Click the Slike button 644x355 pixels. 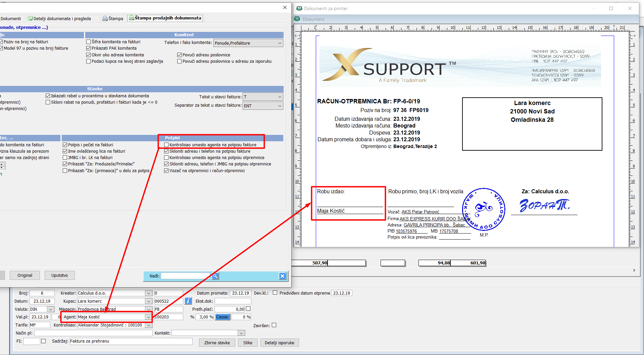tap(248, 343)
